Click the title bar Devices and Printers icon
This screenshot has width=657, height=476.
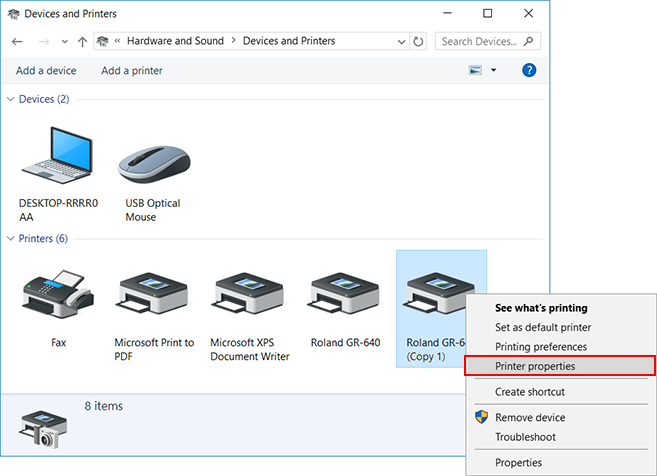(x=13, y=14)
